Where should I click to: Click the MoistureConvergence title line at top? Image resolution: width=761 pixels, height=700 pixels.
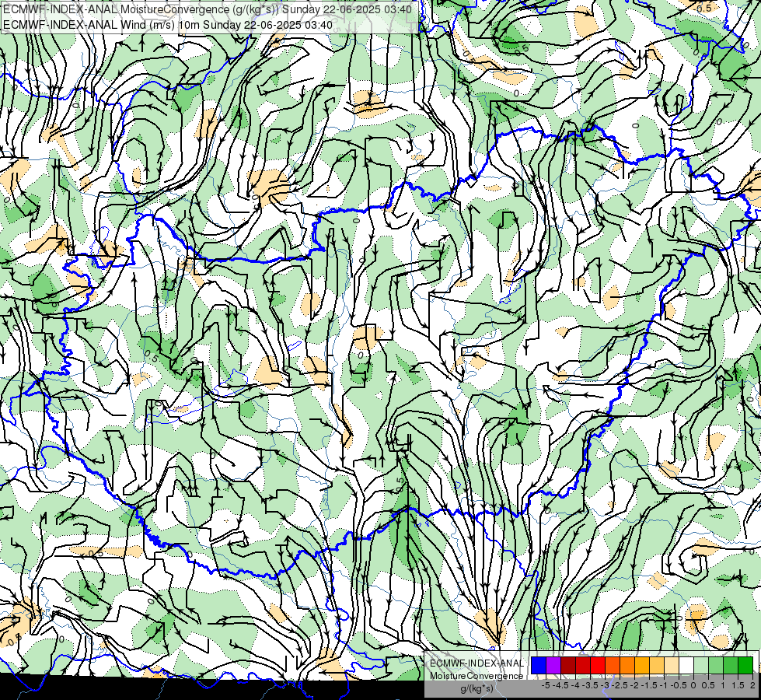coord(208,9)
